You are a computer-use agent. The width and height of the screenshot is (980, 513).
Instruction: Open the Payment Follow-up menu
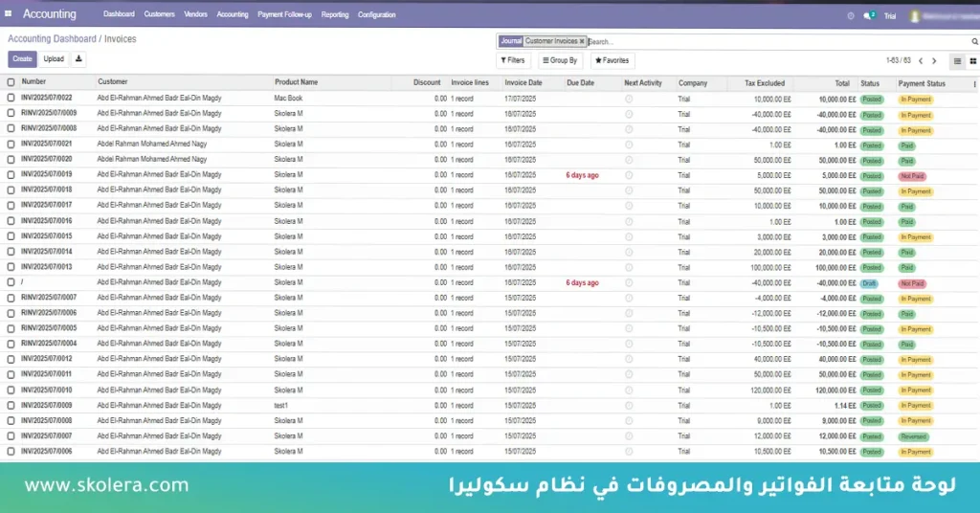coord(284,14)
